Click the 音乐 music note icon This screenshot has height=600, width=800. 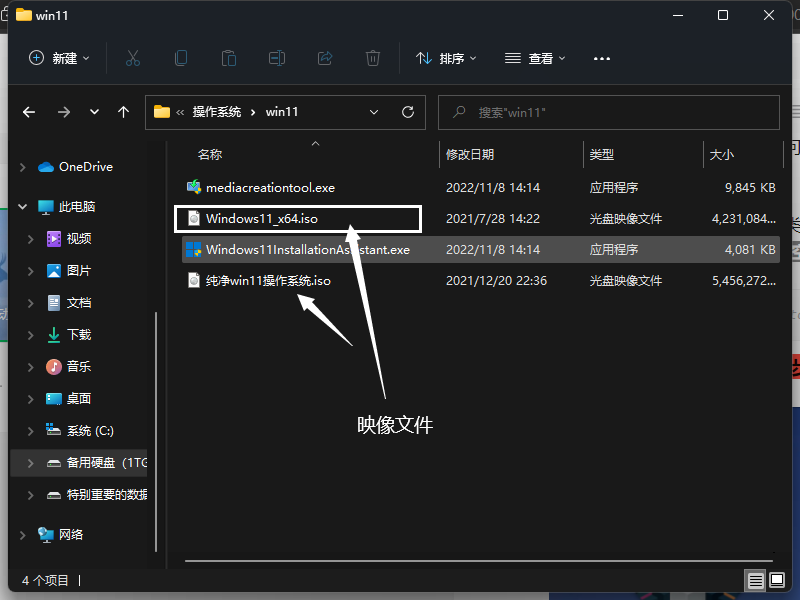[54, 366]
